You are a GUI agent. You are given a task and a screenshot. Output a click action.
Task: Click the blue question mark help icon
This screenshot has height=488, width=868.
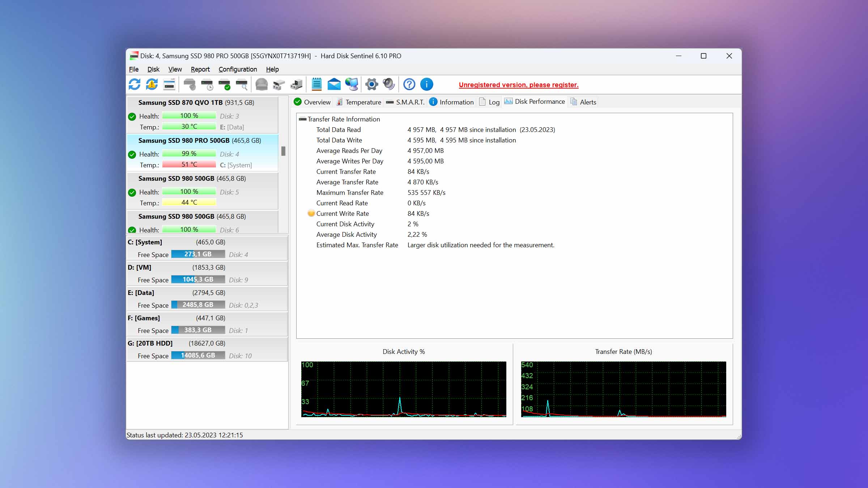tap(409, 85)
